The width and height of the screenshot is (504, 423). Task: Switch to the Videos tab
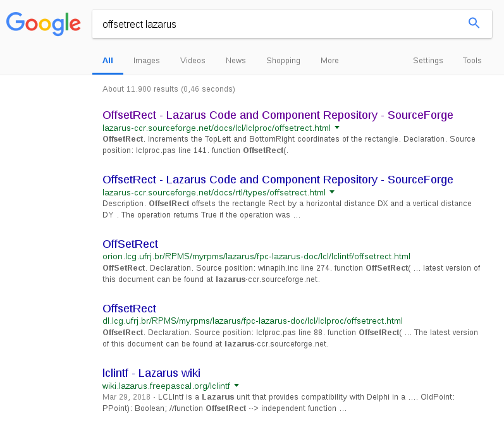pyautogui.click(x=192, y=61)
